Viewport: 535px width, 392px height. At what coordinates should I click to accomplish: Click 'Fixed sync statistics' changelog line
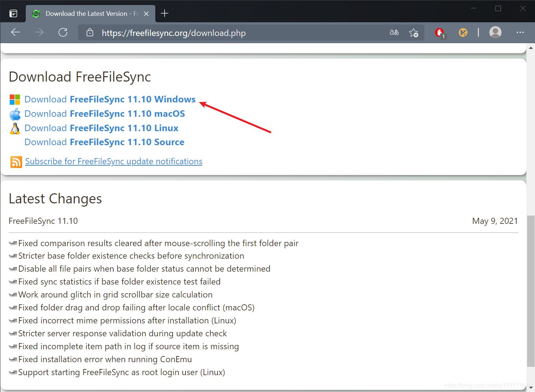pyautogui.click(x=119, y=282)
